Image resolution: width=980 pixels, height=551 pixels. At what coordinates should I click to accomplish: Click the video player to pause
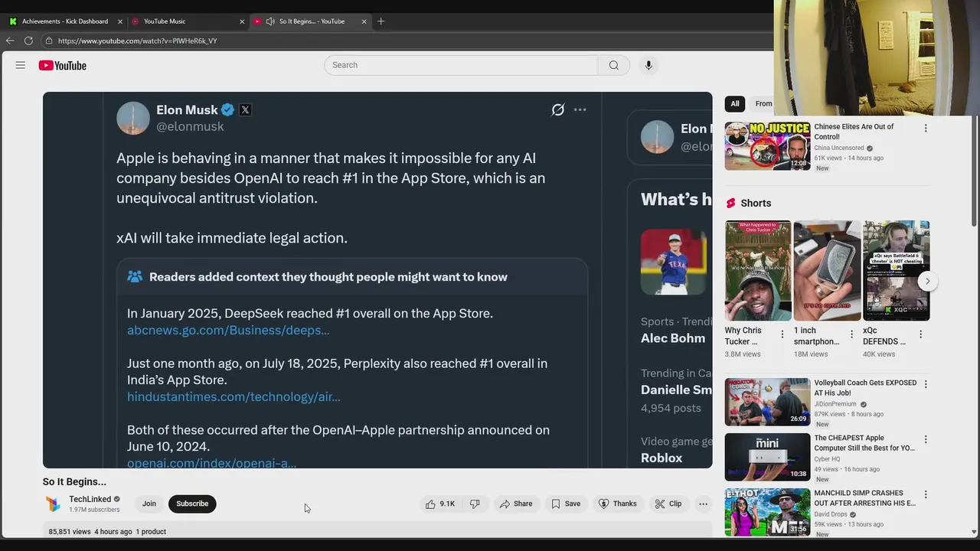tap(377, 280)
